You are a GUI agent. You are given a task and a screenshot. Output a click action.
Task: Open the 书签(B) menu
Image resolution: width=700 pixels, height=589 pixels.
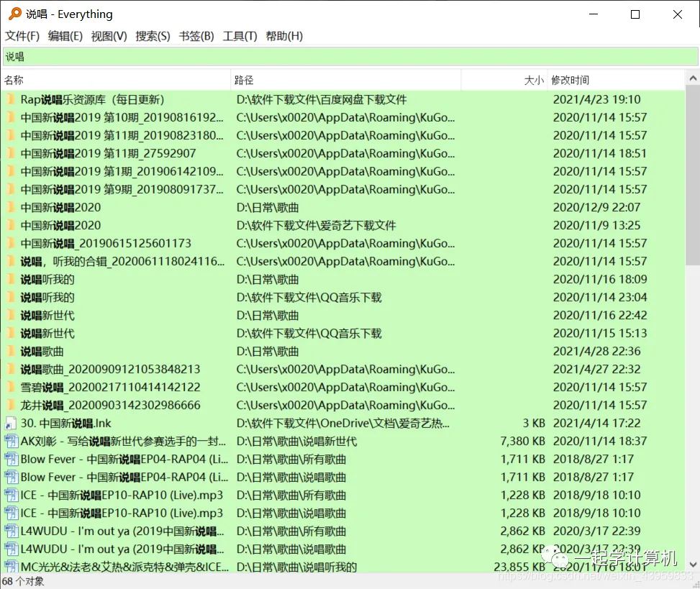click(x=196, y=36)
